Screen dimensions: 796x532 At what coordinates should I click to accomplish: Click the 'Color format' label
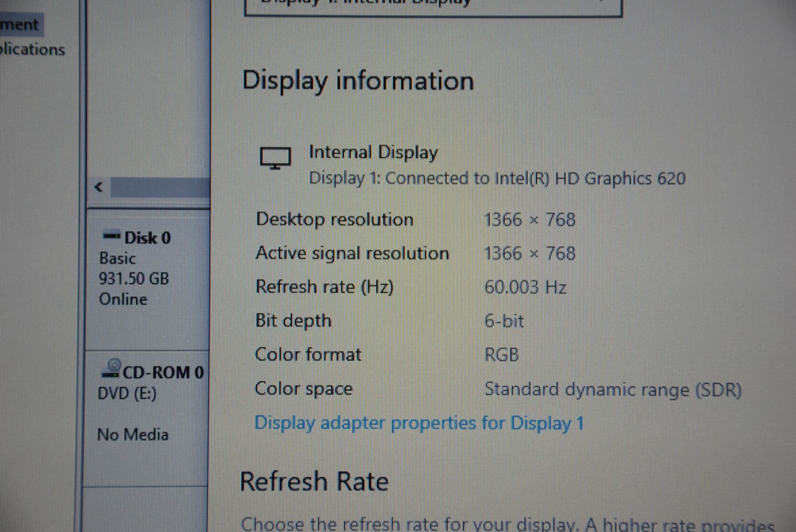tap(308, 355)
